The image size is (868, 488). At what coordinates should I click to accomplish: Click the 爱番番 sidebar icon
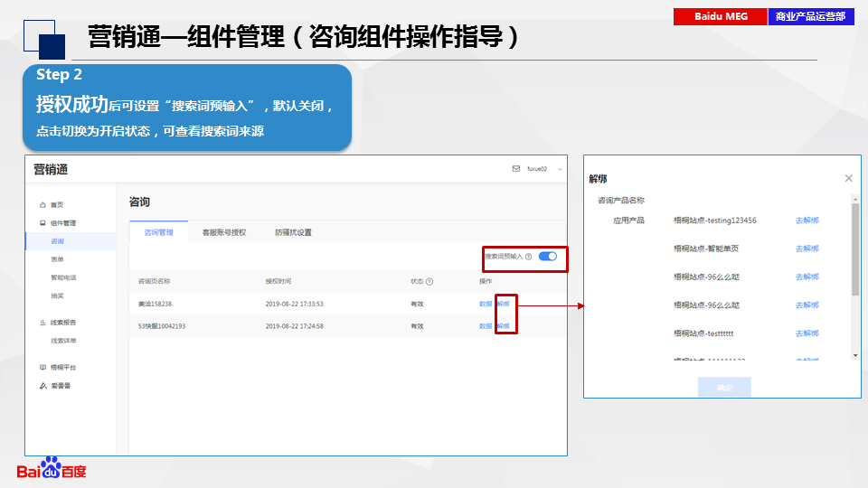(x=42, y=386)
